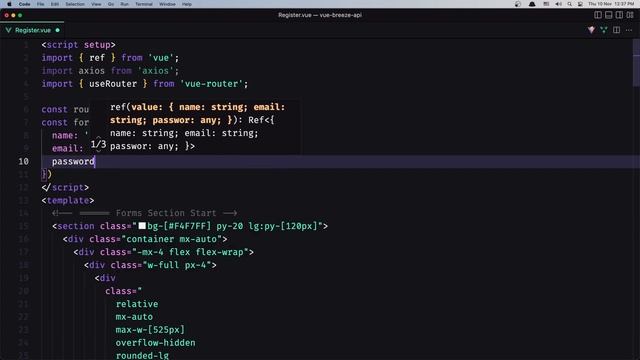The width and height of the screenshot is (640, 360).
Task: Click the 'overflow-hidden' class
Action: [156, 343]
